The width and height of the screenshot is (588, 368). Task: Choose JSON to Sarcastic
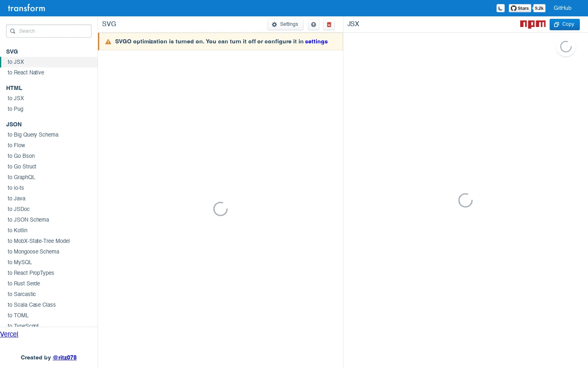coord(49,294)
